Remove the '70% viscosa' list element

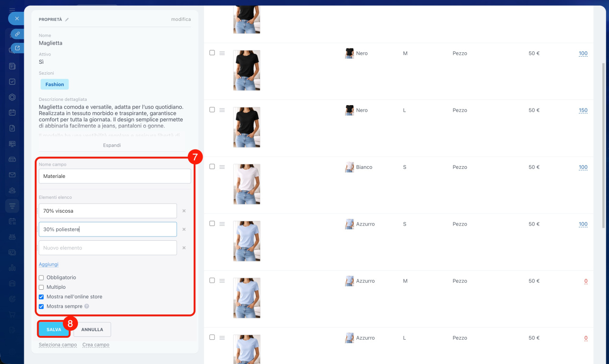point(184,211)
